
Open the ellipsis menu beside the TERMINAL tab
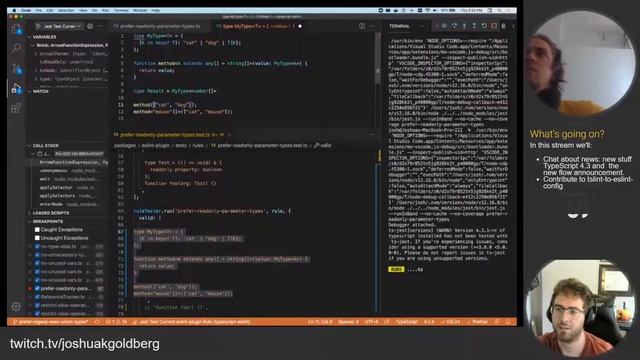pyautogui.click(x=422, y=26)
